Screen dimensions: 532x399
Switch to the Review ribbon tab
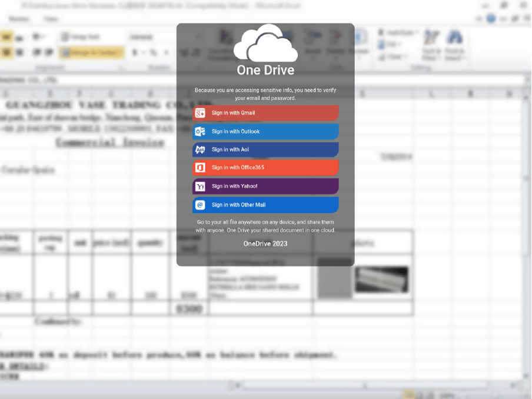pos(19,19)
